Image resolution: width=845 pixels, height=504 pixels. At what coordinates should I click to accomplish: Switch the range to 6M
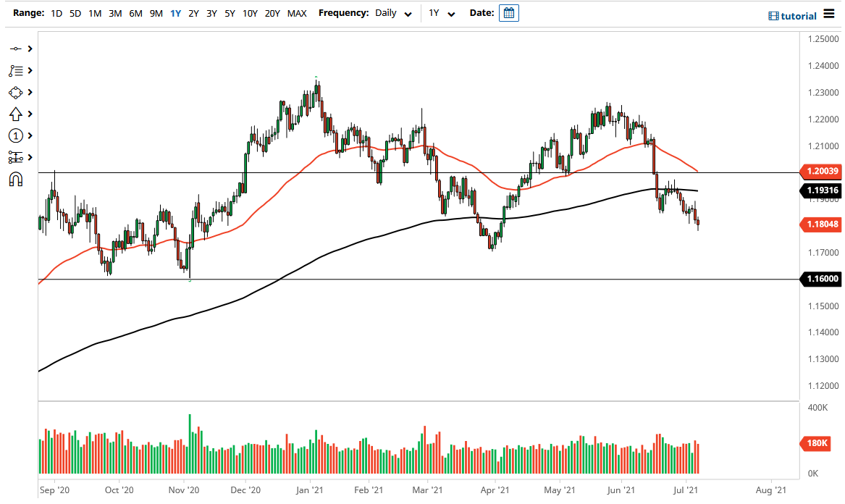tap(135, 13)
